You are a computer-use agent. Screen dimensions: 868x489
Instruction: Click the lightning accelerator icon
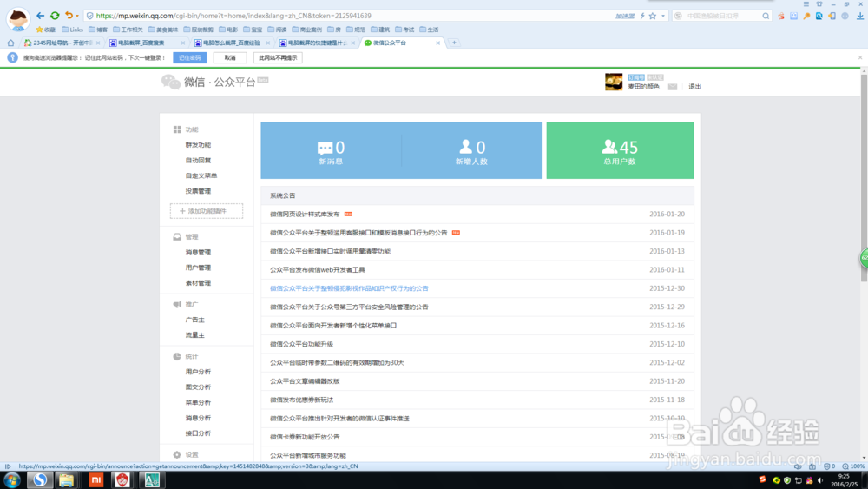[642, 16]
